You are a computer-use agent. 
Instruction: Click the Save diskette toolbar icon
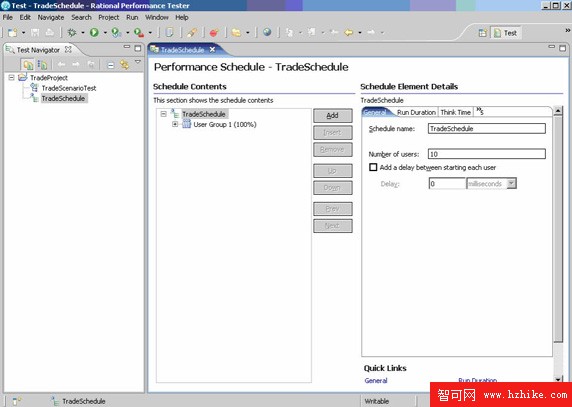coord(35,32)
